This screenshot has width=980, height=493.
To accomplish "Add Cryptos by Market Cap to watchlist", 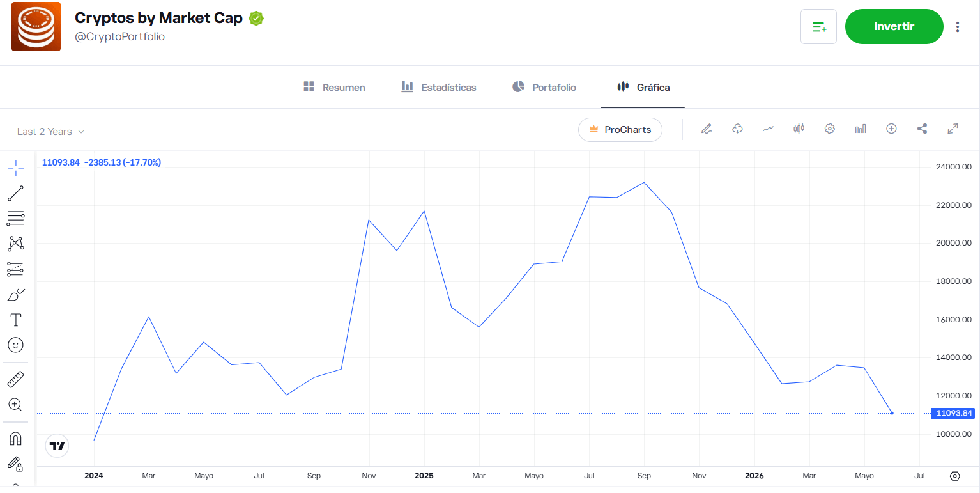I will (x=818, y=27).
